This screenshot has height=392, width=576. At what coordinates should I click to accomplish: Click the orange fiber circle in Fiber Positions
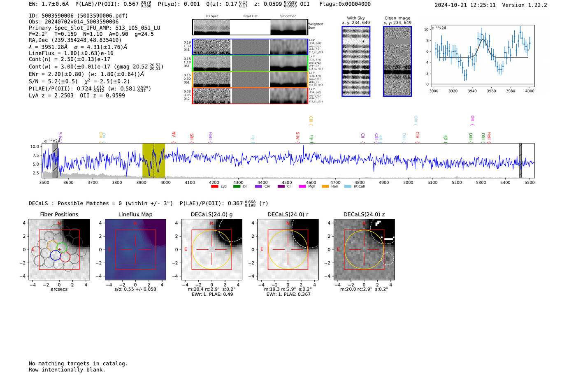pos(52,246)
